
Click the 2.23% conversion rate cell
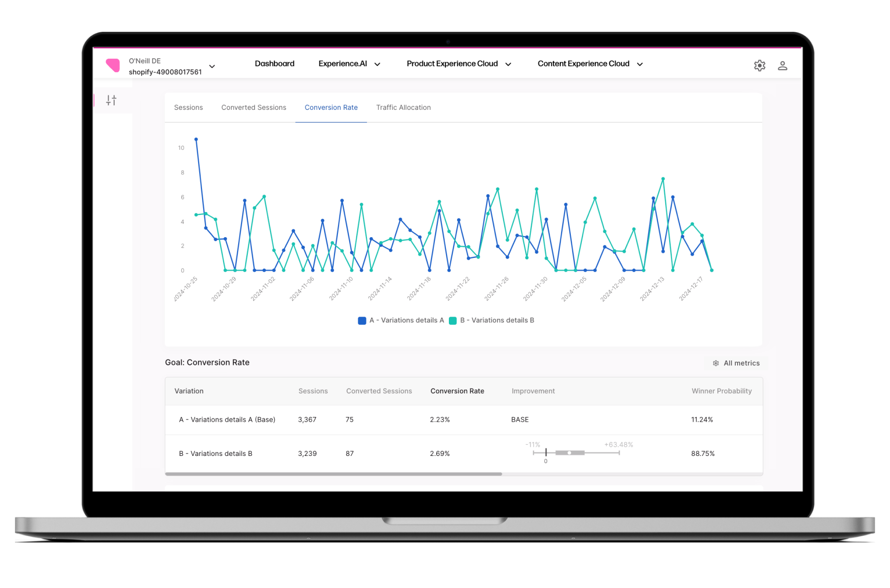tap(440, 420)
